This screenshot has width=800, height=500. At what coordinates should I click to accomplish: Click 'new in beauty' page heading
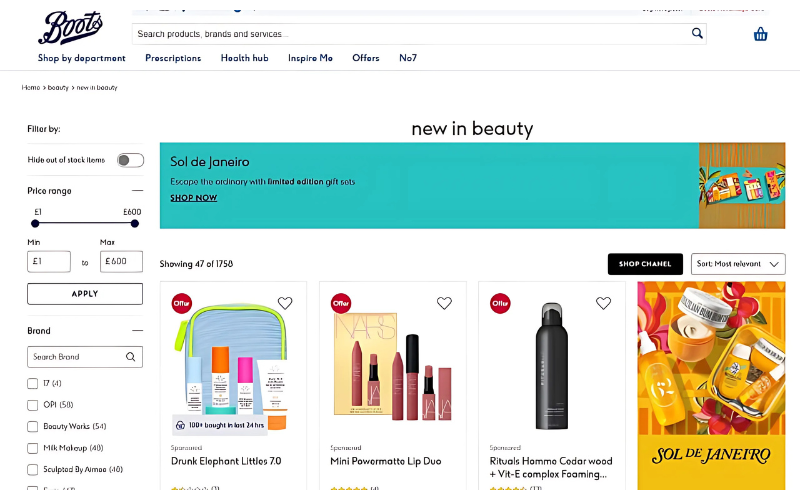[x=472, y=129]
